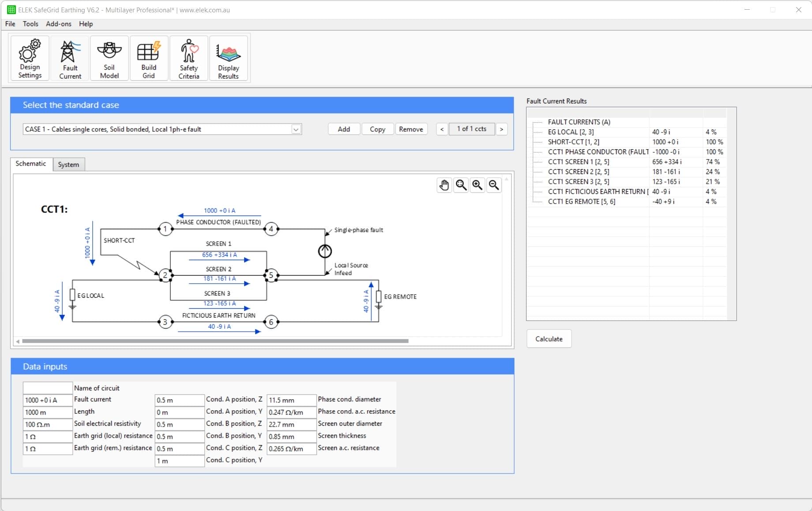Open the Fault Current tool
Image resolution: width=812 pixels, height=511 pixels.
point(69,58)
